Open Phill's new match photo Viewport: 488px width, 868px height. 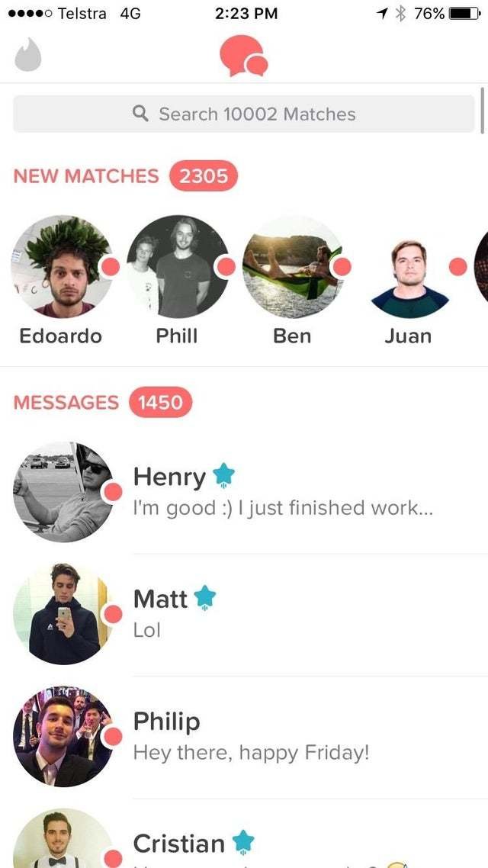click(x=177, y=266)
